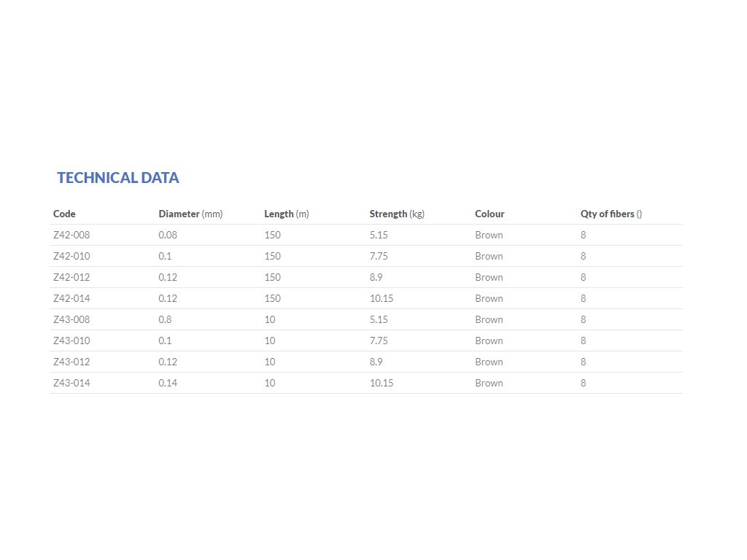Select product code Z43-012
This screenshot has width=747, height=560.
71,362
